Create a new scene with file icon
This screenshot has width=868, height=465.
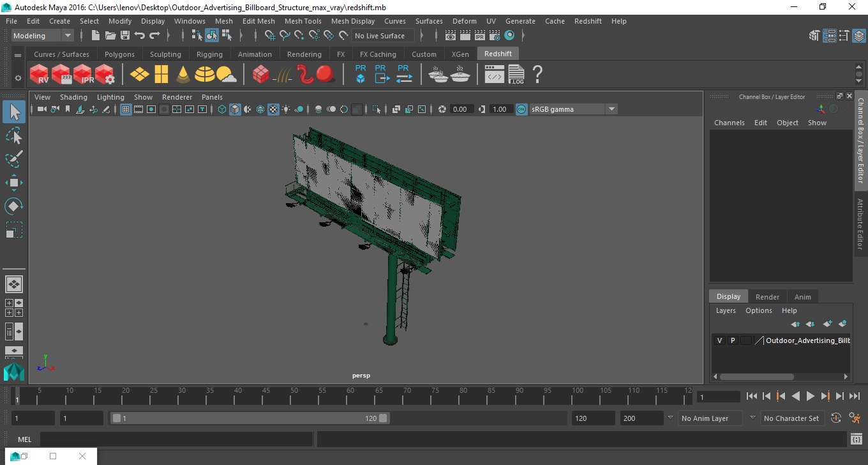(96, 36)
